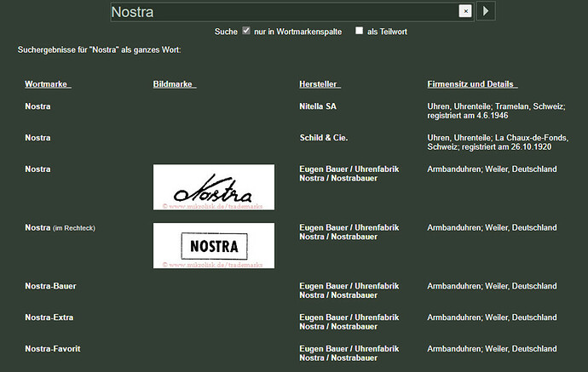Sort by Wortmarke column header
The image size is (588, 372).
(48, 84)
